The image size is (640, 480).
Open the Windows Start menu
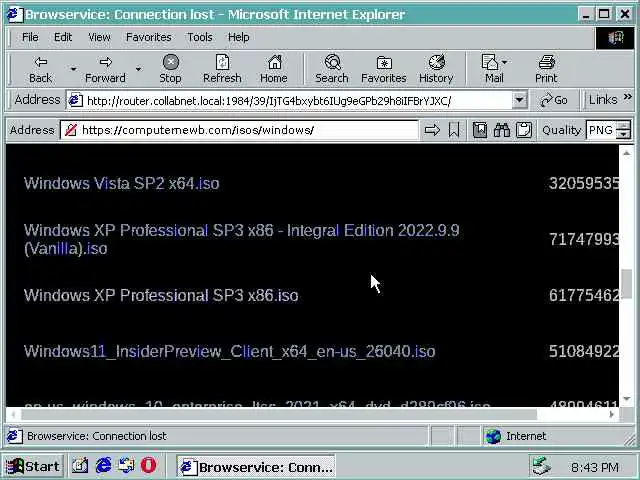coord(33,466)
